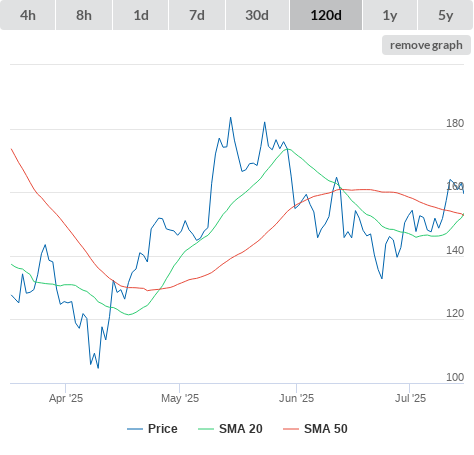Click the 180 y-axis value label
474x455 pixels.
pyautogui.click(x=455, y=123)
